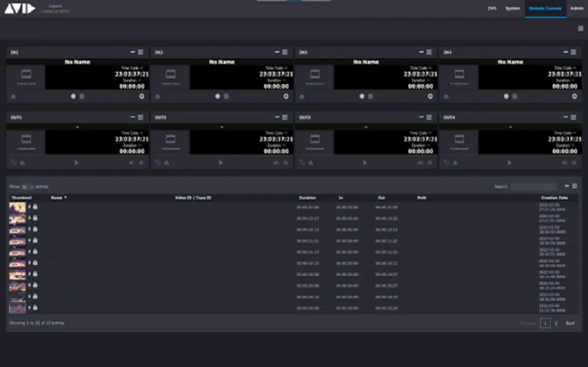This screenshot has width=588, height=367.
Task: Toggle the eye preview icon in OUT2
Action: click(x=286, y=163)
